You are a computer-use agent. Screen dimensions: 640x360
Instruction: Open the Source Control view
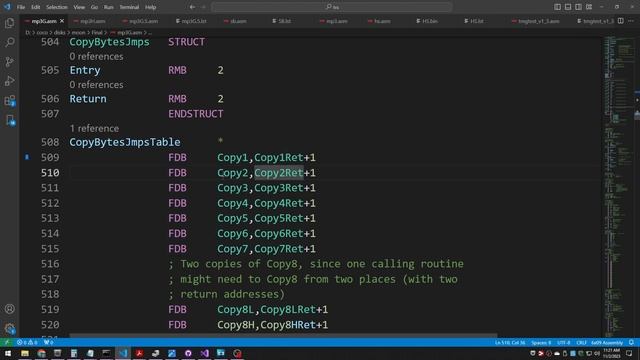point(9,62)
